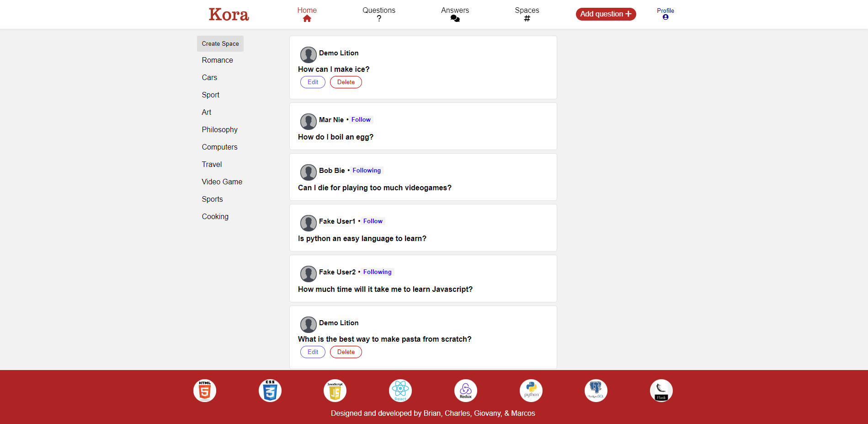This screenshot has width=868, height=424.
Task: Click the CSS3 logo icon
Action: (x=270, y=391)
